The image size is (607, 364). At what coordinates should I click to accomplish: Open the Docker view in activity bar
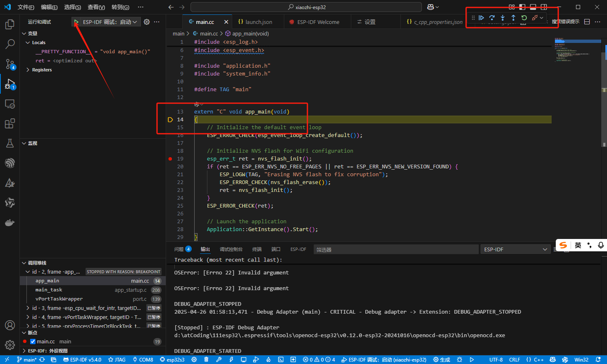click(x=10, y=223)
